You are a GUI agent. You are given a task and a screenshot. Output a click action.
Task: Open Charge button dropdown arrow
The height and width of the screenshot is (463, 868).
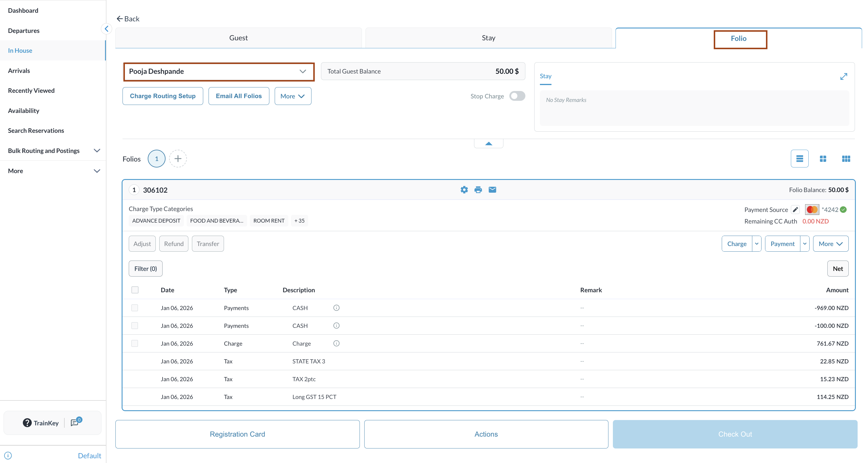[x=756, y=243]
